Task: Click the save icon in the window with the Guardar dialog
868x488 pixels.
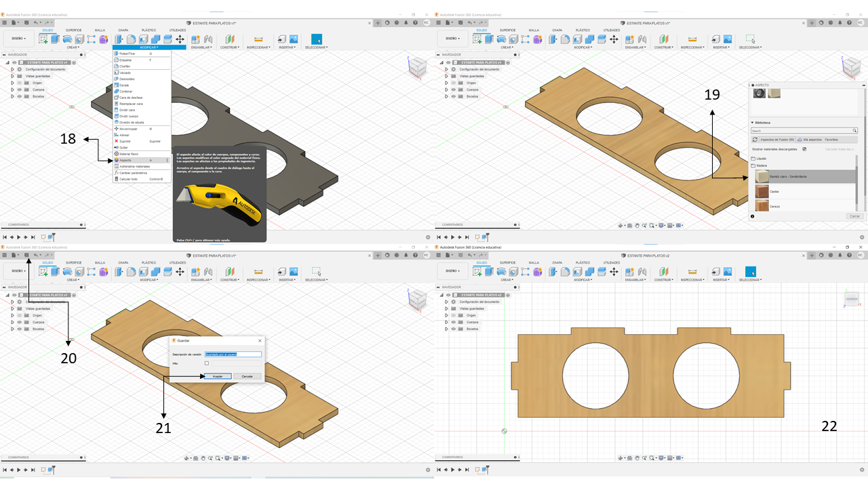Action: (x=26, y=255)
